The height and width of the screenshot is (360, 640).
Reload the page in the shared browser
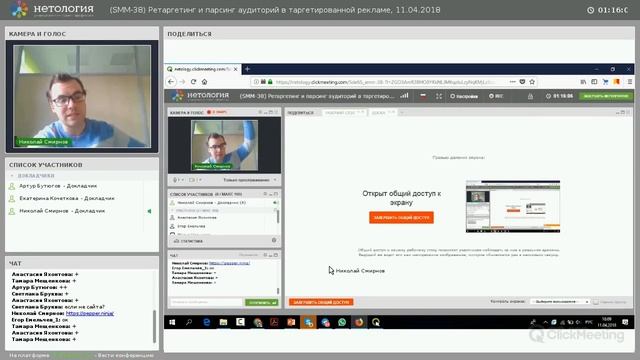tap(193, 82)
